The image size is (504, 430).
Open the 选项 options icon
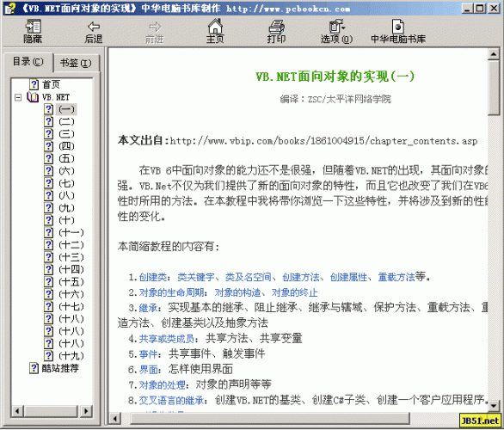[x=336, y=27]
